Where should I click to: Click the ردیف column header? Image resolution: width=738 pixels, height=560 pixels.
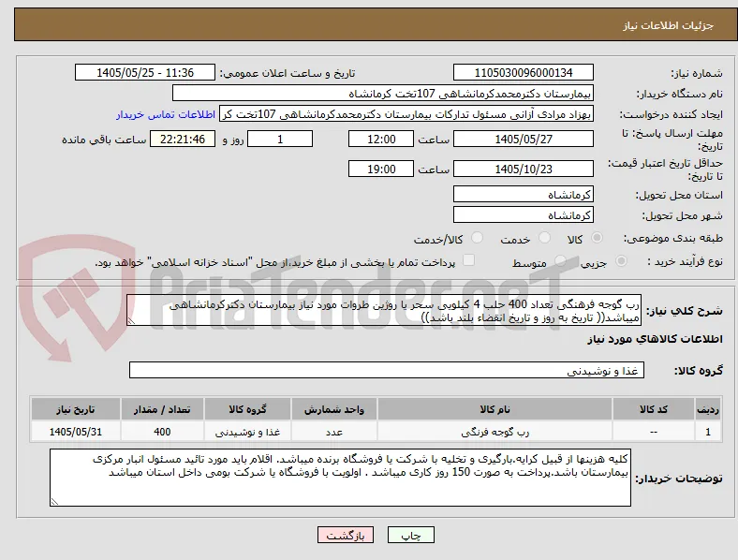point(708,409)
